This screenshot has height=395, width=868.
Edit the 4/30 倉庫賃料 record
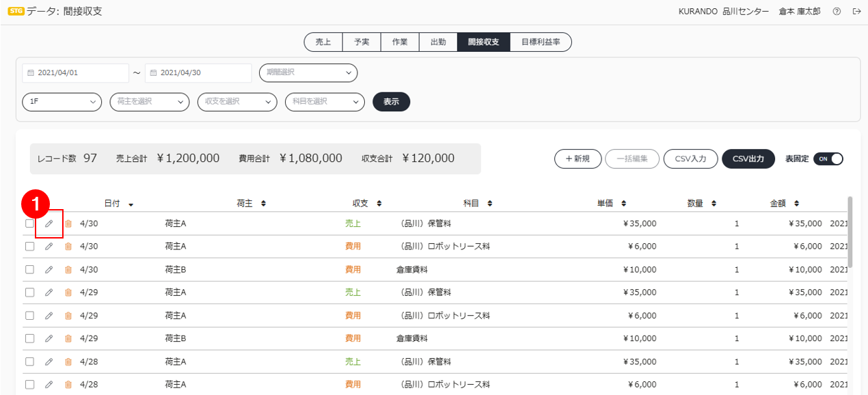click(49, 270)
